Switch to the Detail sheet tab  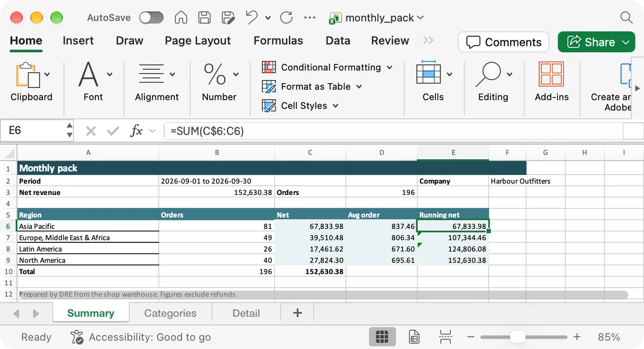click(x=246, y=313)
